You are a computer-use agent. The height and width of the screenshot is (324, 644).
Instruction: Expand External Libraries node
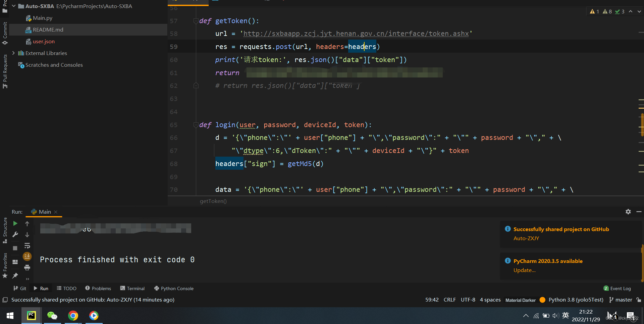pos(14,53)
